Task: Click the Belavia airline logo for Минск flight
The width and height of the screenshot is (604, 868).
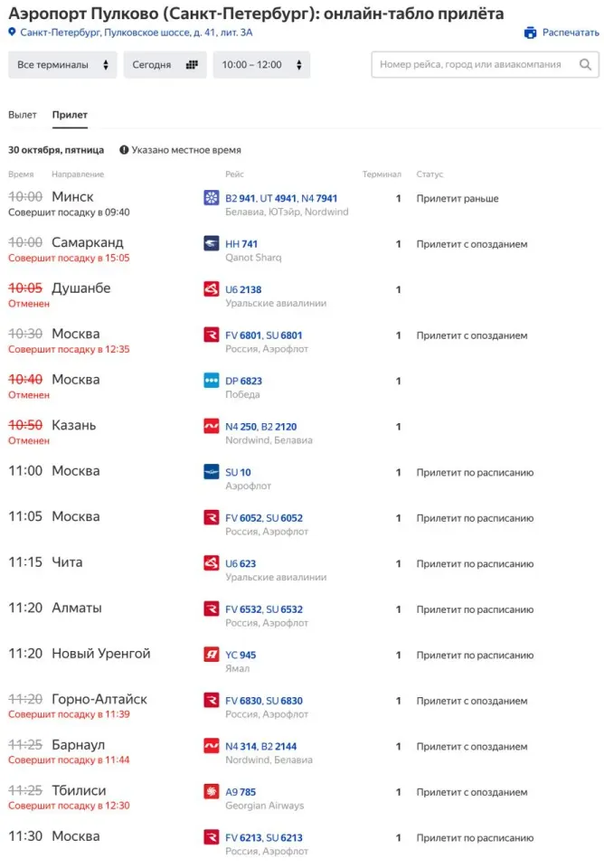Action: 212,197
